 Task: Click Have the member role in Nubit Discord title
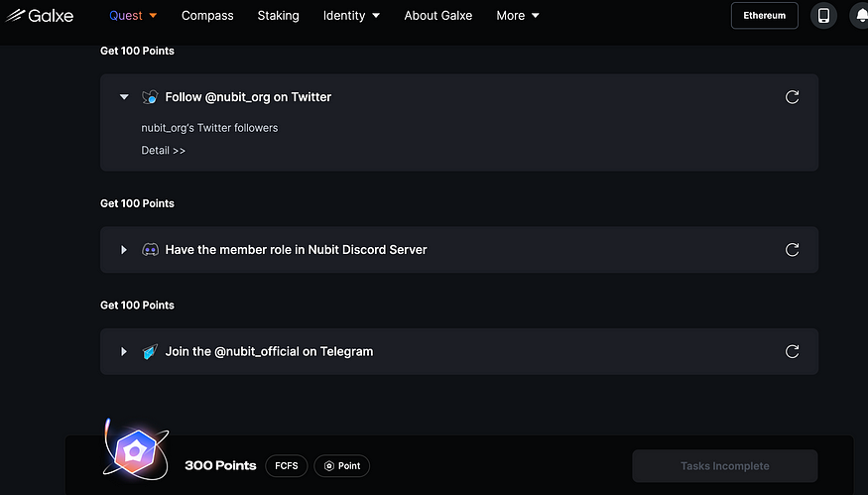pyautogui.click(x=296, y=250)
